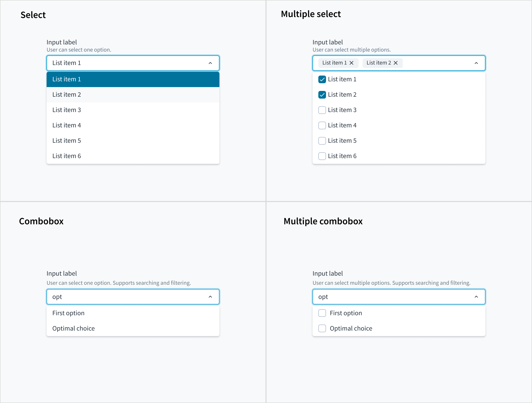Check List item 5 checkbox
Screen dimensions: 532x403
322,141
